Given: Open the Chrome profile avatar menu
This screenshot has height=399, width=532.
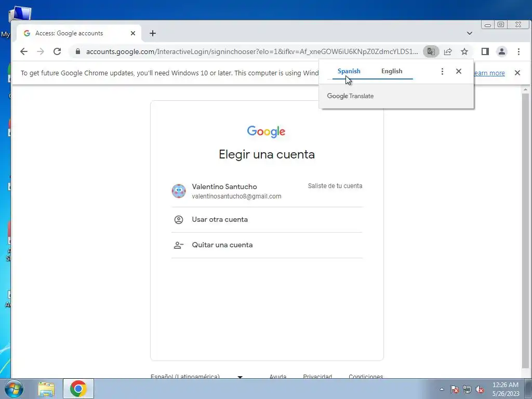Looking at the screenshot, I should (x=502, y=51).
